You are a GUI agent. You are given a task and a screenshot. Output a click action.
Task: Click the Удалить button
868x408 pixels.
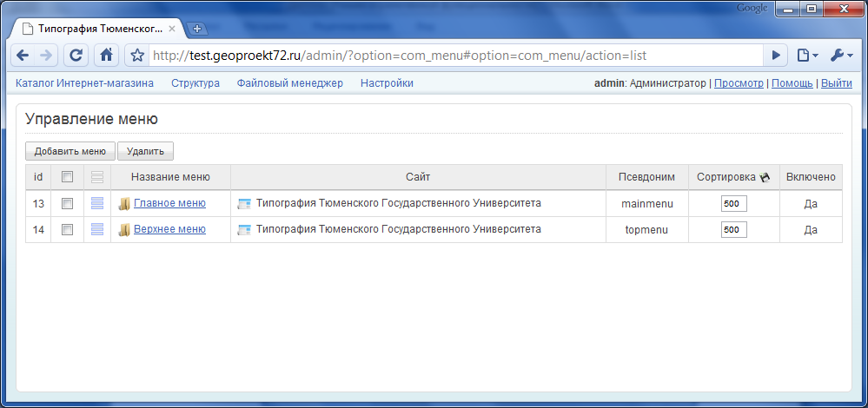146,151
